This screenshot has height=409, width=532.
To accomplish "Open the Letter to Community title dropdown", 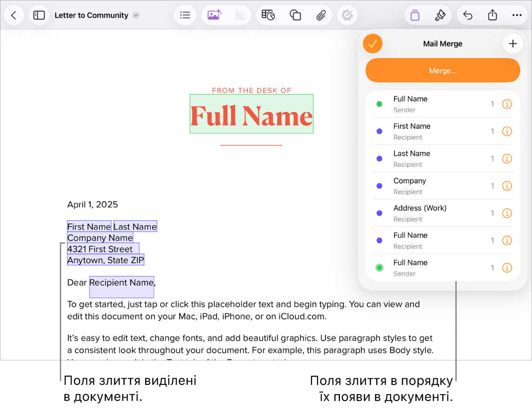I will [136, 15].
